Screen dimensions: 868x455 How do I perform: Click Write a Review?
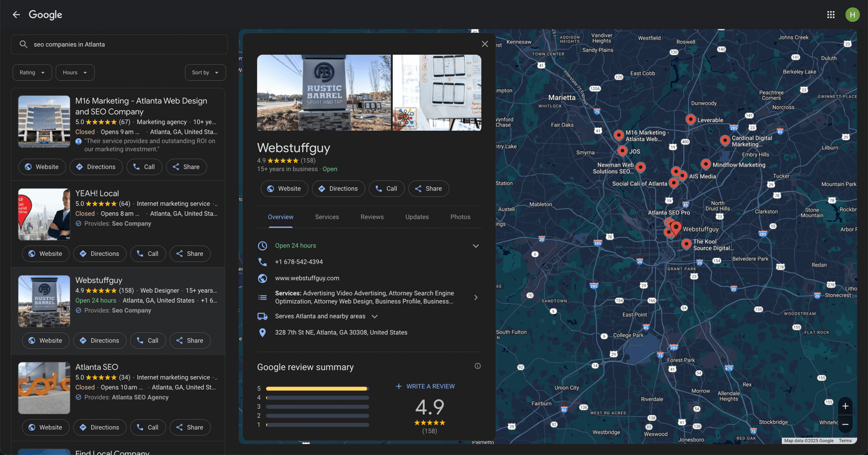point(425,387)
